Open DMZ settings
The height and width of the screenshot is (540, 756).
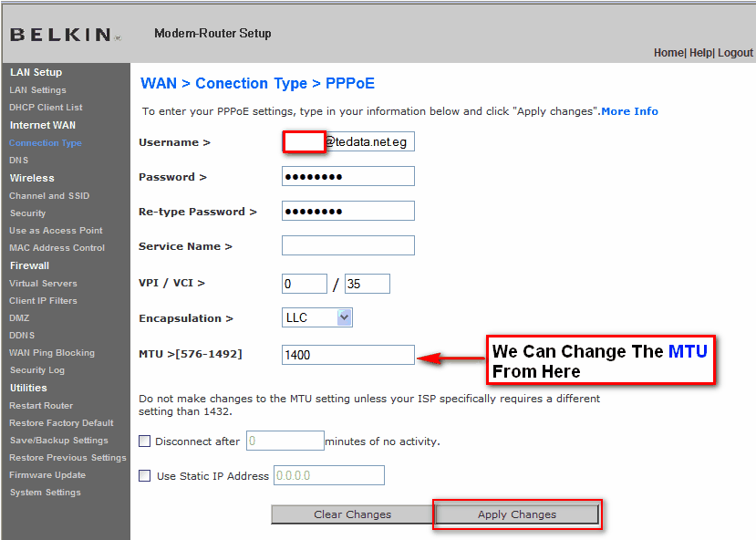(19, 318)
